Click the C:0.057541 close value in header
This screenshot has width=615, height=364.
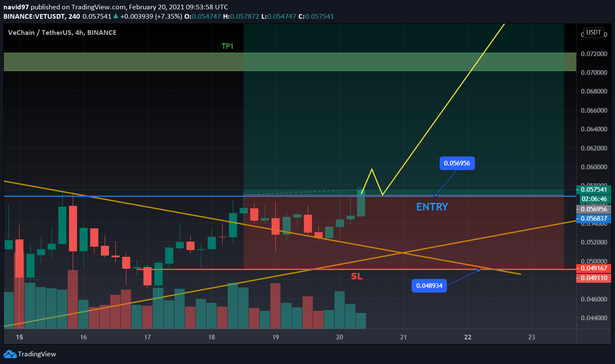[x=316, y=17]
